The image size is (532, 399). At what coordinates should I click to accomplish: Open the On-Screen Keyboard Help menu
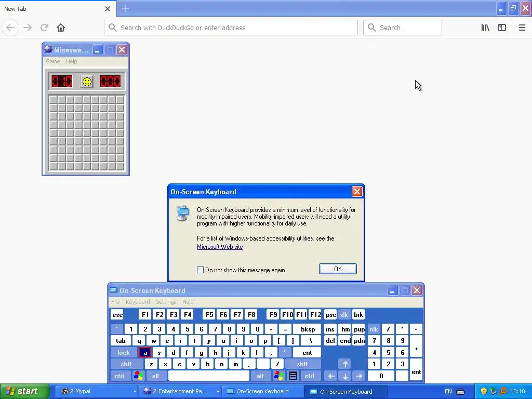[188, 302]
